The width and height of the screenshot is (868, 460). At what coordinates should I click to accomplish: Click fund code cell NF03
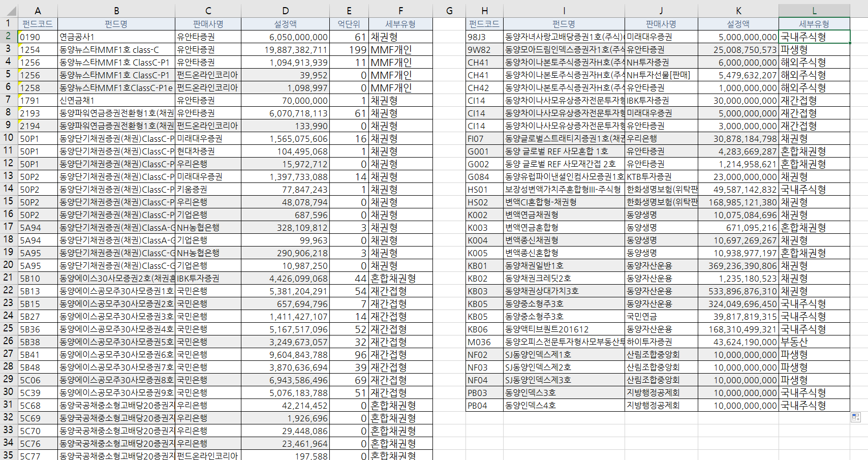(x=485, y=367)
